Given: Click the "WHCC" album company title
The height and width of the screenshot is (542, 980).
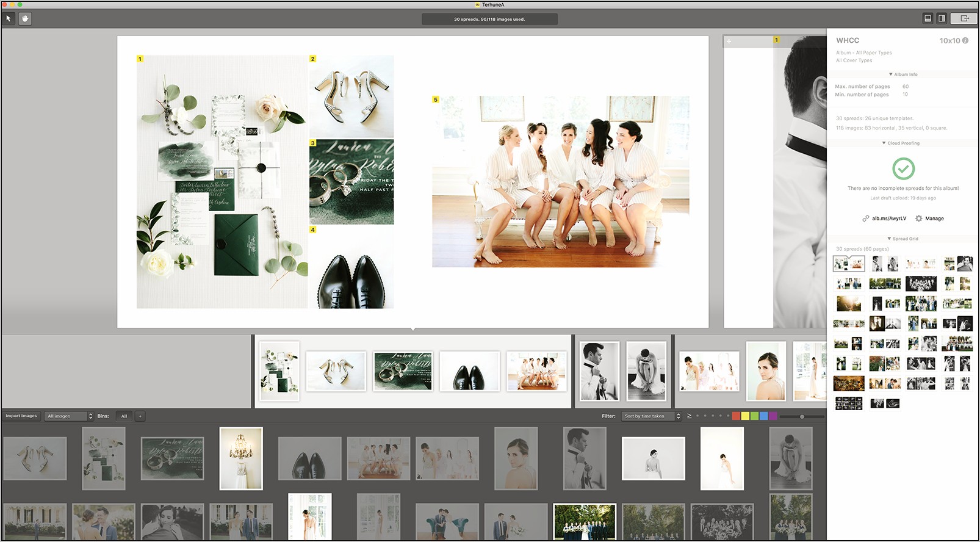Looking at the screenshot, I should pyautogui.click(x=848, y=40).
